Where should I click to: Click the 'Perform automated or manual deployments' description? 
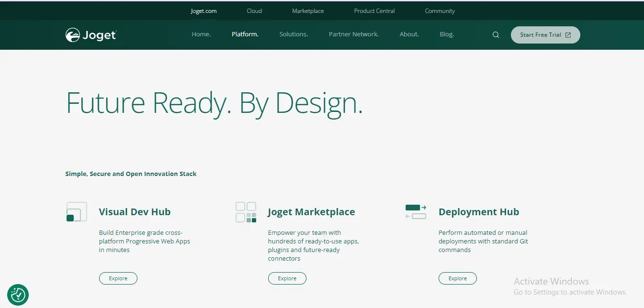[x=484, y=241]
